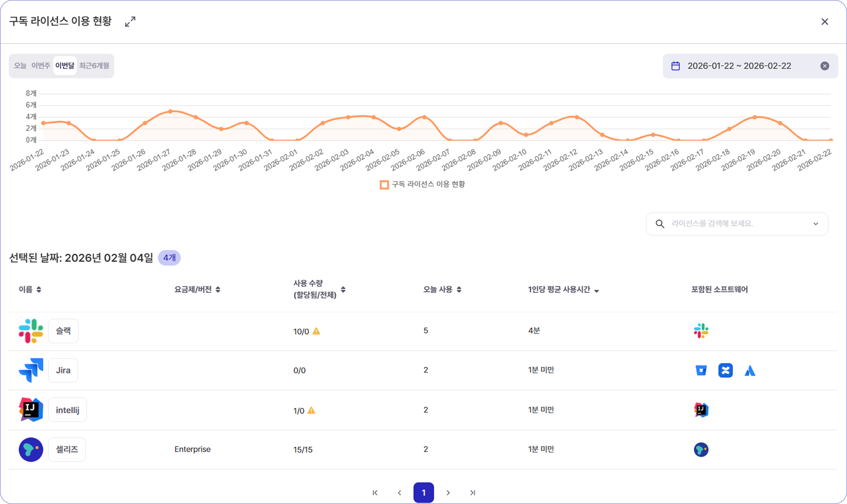
Task: Open the calendar icon date picker
Action: point(675,66)
